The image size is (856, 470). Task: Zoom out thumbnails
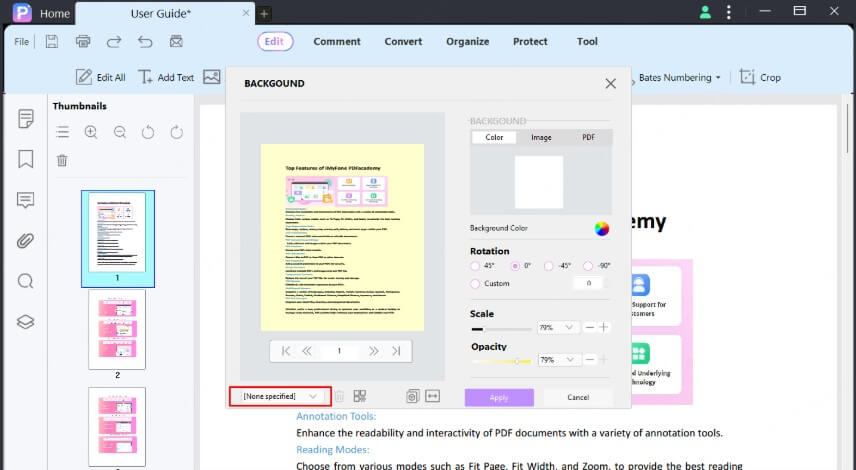120,132
